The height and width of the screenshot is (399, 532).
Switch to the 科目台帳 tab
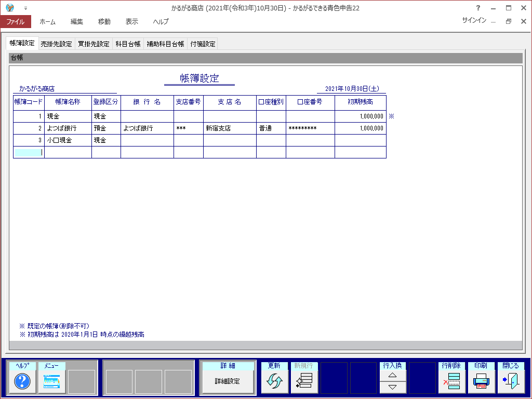point(128,44)
